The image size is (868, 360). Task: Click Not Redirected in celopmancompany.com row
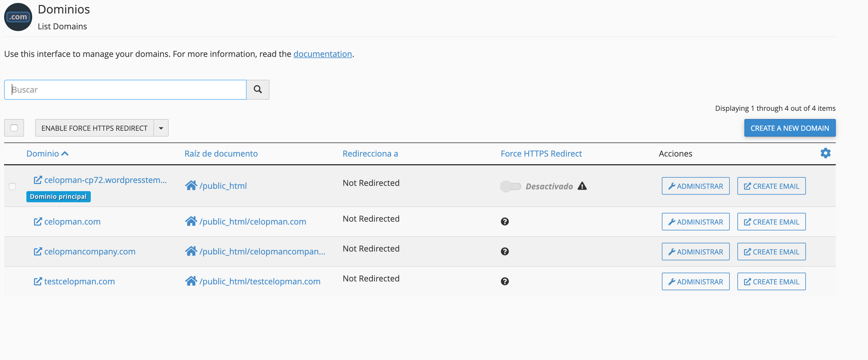[x=371, y=249]
